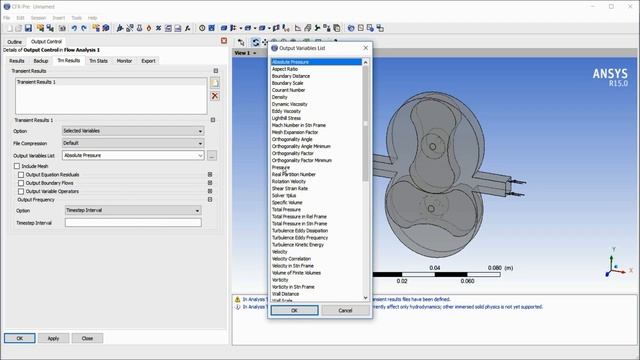
Task: Click the New Case toolbar icon
Action: 10,28
